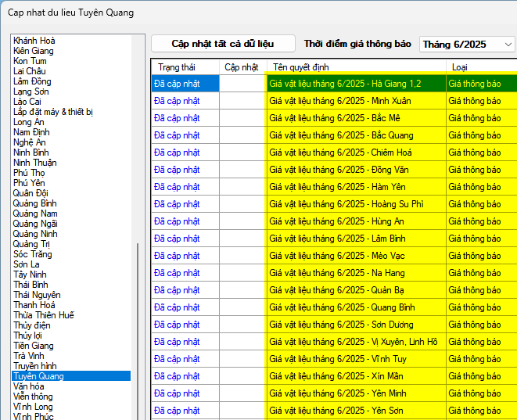Screen dimensions: 517x420
Task: Select row 'Giá vật liệu tháng 6/2025 - Vị Xuyên, Linh Hồ'
Action: (356, 342)
